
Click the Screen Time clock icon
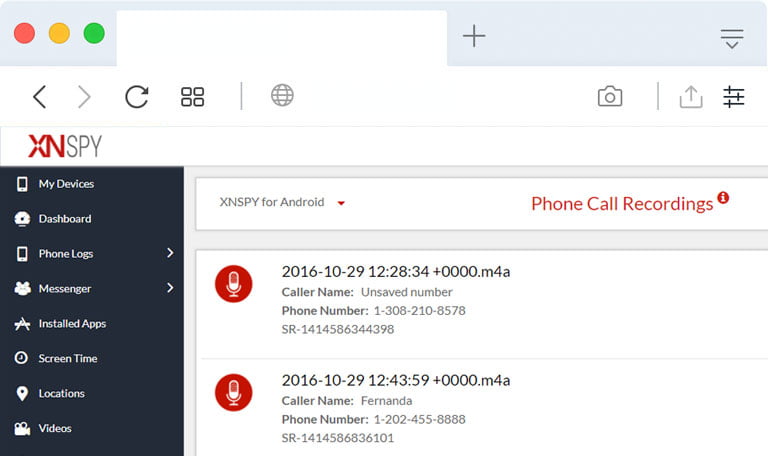click(x=21, y=358)
